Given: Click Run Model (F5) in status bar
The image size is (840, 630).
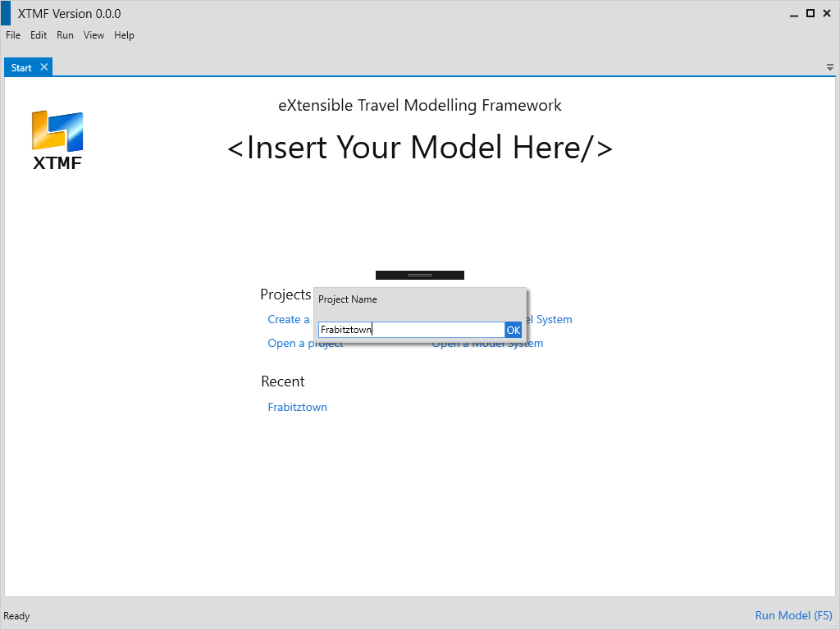Looking at the screenshot, I should (793, 615).
